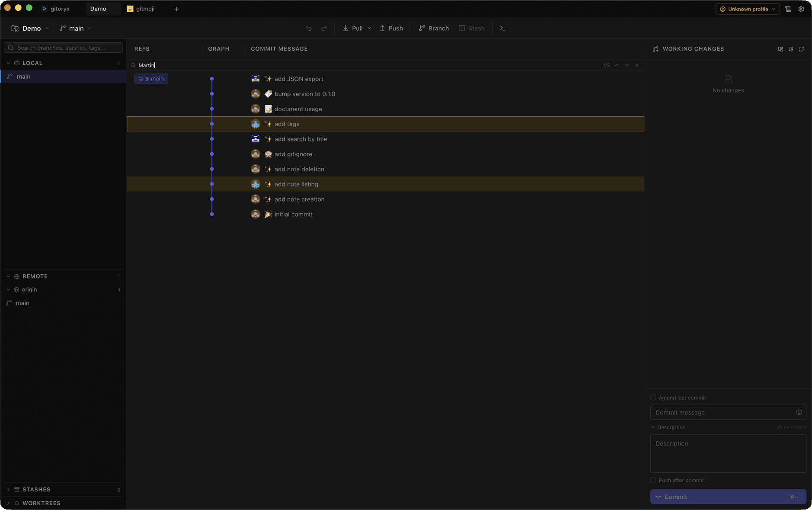Click the Commit button
This screenshot has height=510, width=812.
tap(728, 497)
